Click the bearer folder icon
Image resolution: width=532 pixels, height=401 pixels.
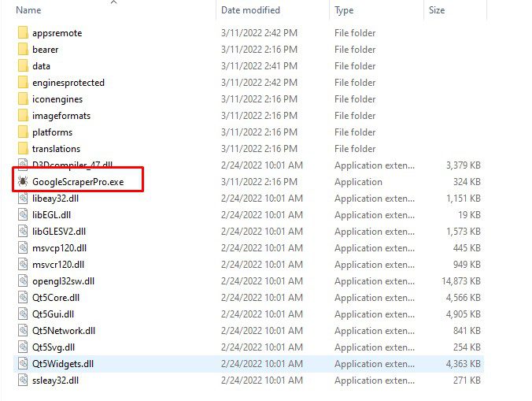23,50
